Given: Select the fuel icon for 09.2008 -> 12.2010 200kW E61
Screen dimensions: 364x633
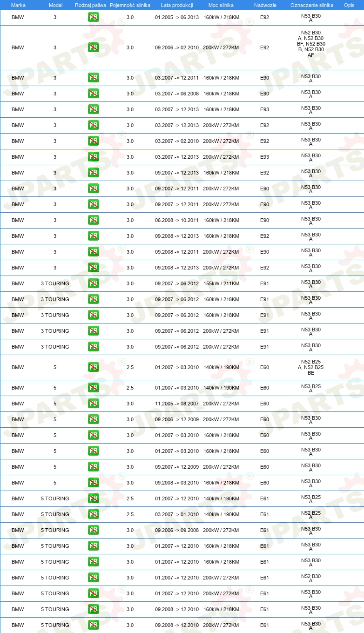Looking at the screenshot, I should [x=93, y=625].
